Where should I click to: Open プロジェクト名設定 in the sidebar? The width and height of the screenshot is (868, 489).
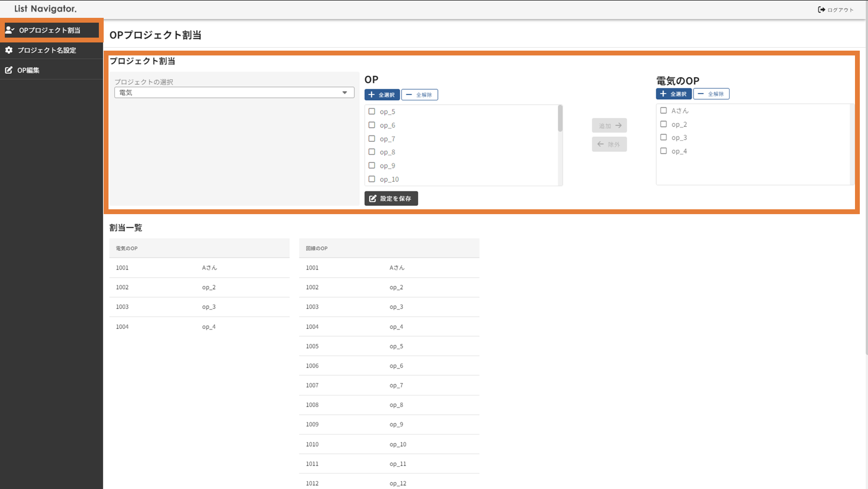[x=47, y=50]
